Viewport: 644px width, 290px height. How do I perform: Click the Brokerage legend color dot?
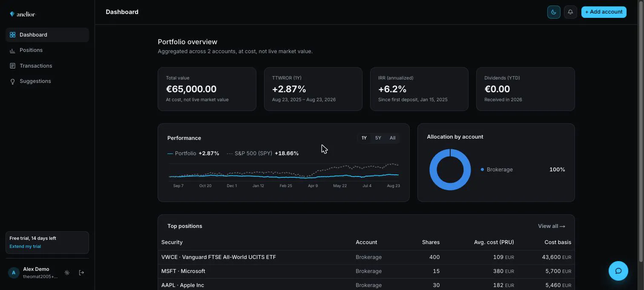coord(482,170)
